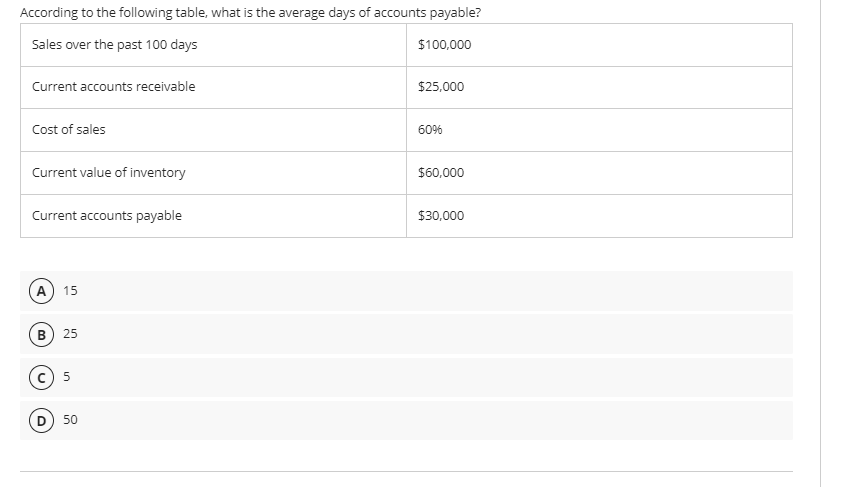
Task: Click the Cost of sales cell
Action: (213, 130)
